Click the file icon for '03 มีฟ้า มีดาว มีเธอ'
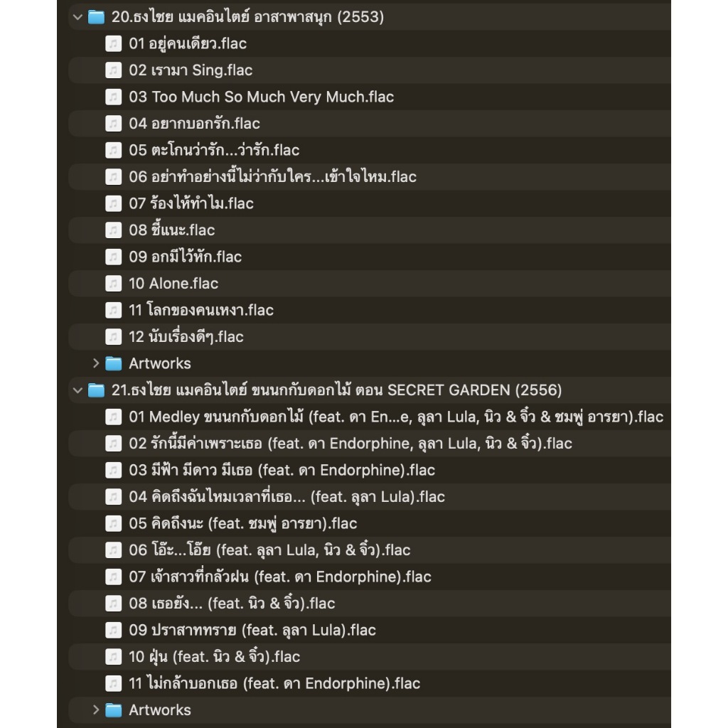The width and height of the screenshot is (728, 728). click(x=113, y=471)
